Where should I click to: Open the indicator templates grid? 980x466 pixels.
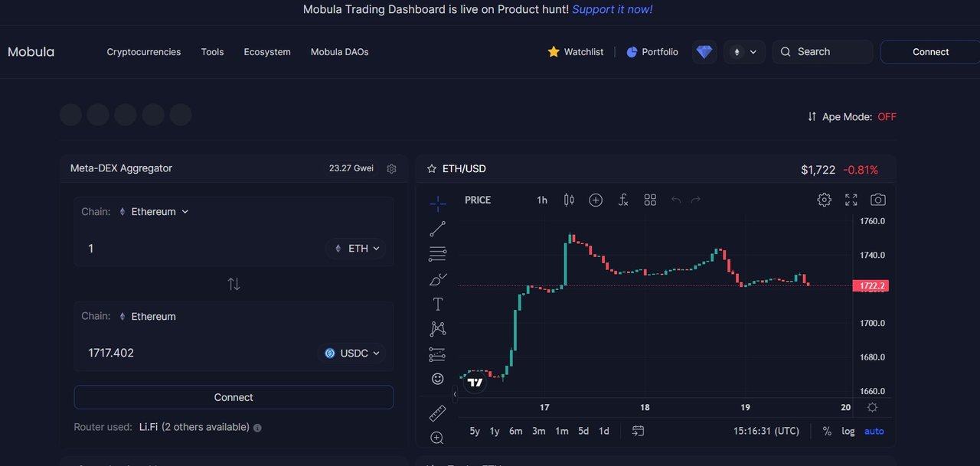(650, 200)
